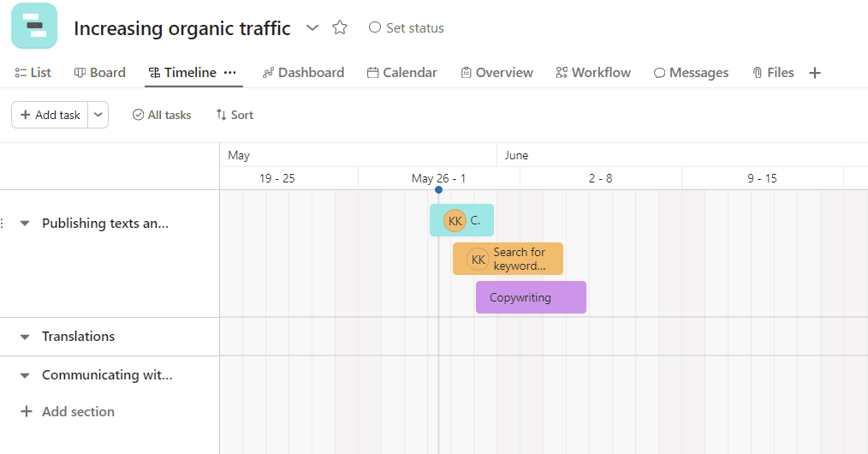Open the Dashboard tab

coord(303,73)
